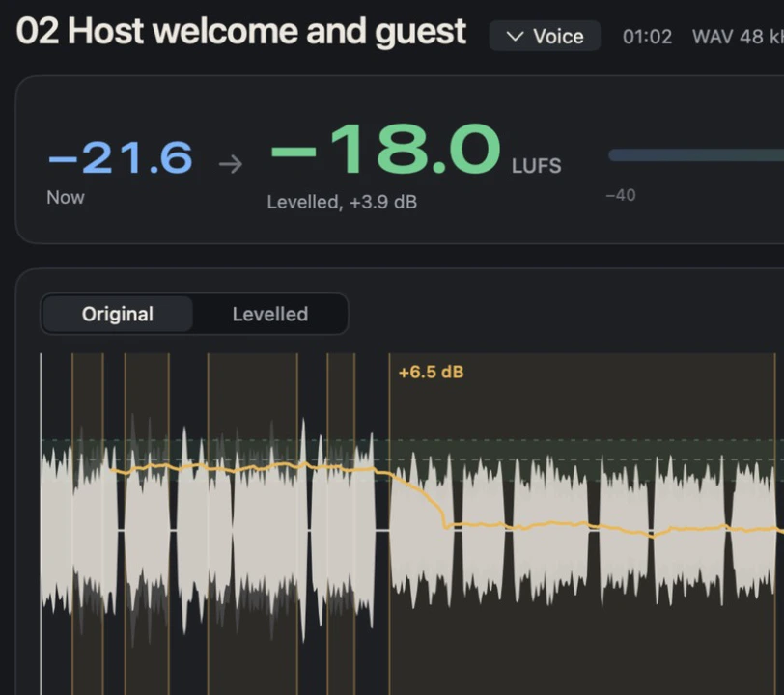
Task: Click the current loudness value −21.6
Action: (x=120, y=157)
